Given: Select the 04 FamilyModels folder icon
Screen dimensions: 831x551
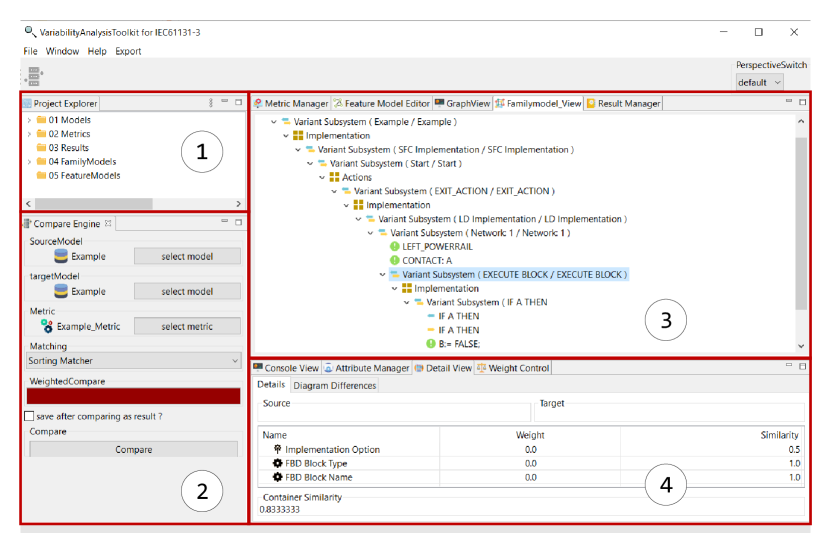Looking at the screenshot, I should pos(41,161).
